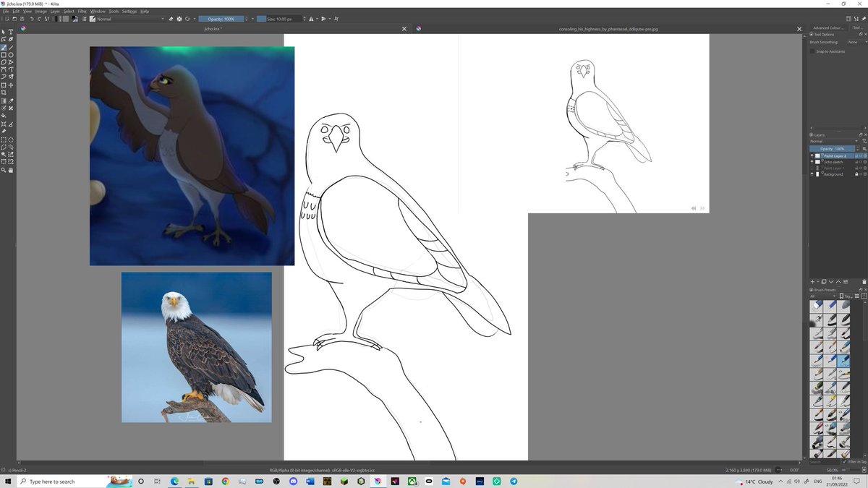Select the Line tool
Screen dimensions: 868x488
[x=11, y=47]
